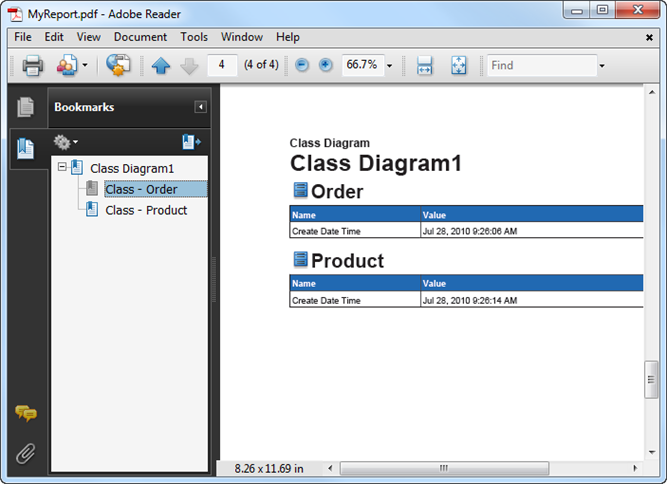This screenshot has height=484, width=667.
Task: Click the Class Diagram1 bookmark icon
Action: (77, 167)
